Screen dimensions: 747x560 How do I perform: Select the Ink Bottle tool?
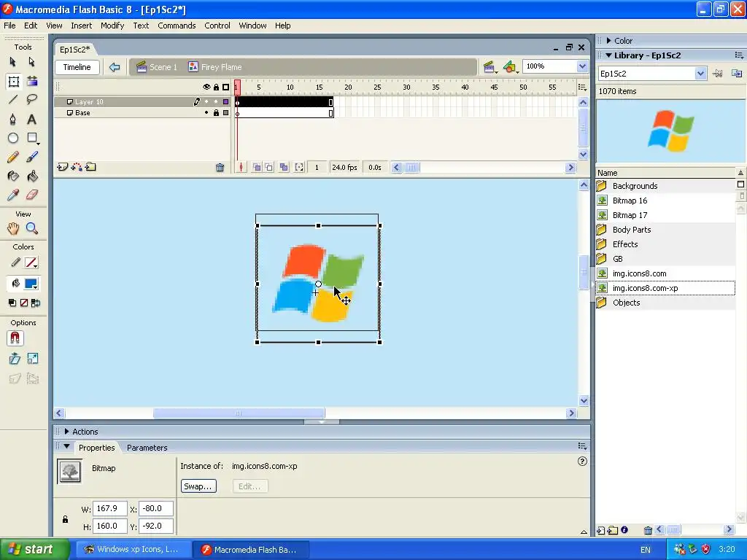(13, 176)
